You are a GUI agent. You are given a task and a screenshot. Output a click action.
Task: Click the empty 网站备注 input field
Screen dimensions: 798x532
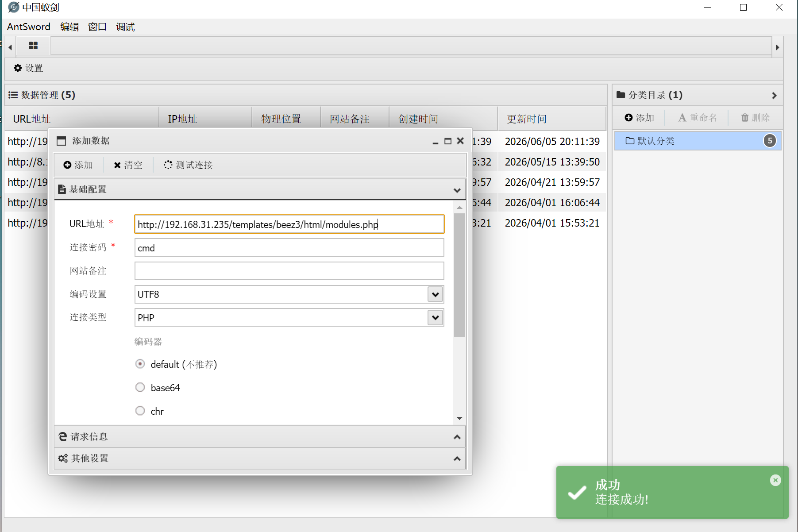(x=289, y=271)
